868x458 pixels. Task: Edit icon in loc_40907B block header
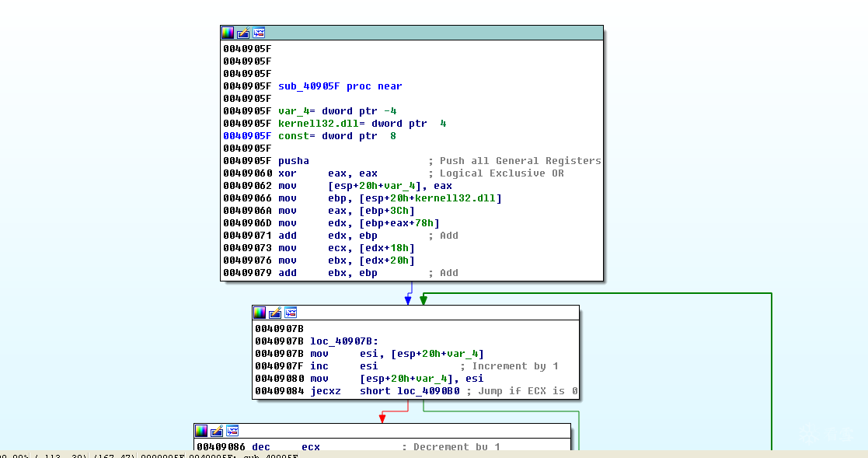275,313
